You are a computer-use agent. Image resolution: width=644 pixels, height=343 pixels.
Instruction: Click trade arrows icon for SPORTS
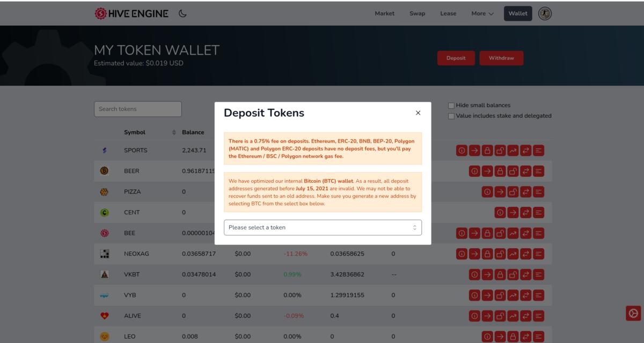coord(526,151)
